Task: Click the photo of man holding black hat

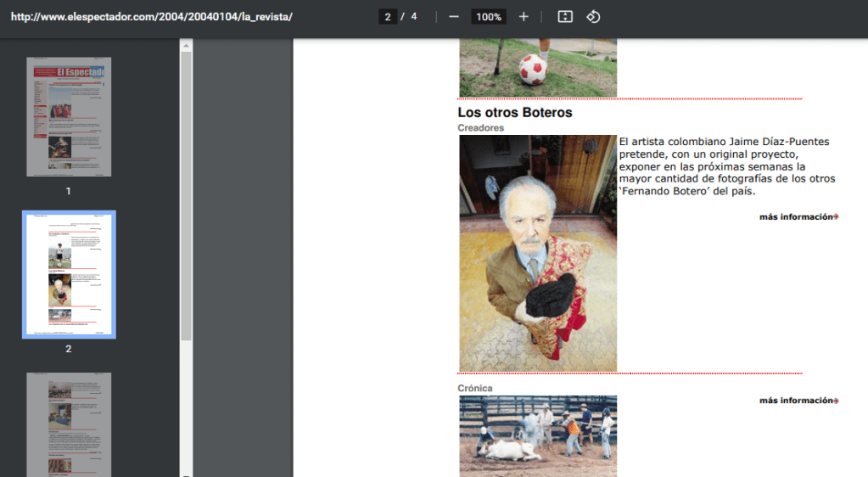Action: 538,253
